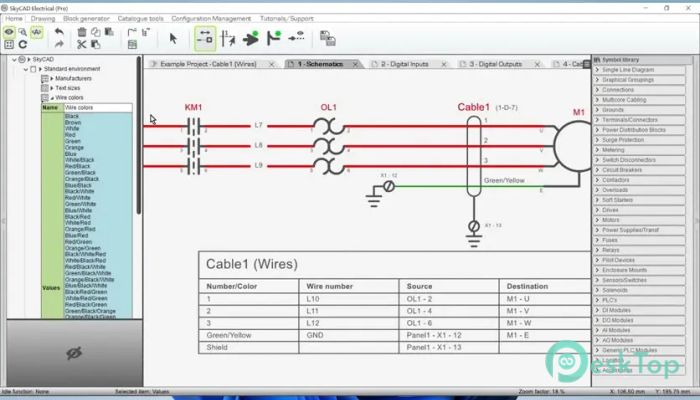Click the table sheet icon under wire corner
Screen dimensions: 700x400
(132, 44)
